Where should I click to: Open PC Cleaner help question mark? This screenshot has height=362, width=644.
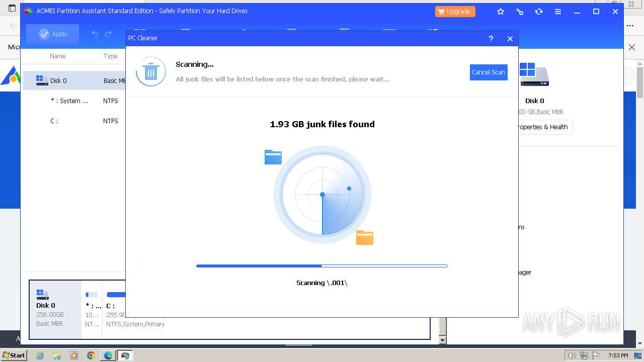[x=491, y=39]
